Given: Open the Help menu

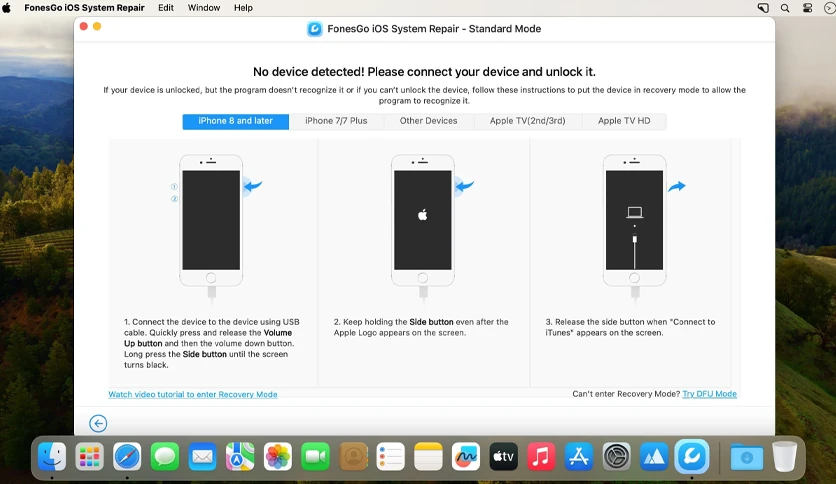Looking at the screenshot, I should (x=243, y=8).
